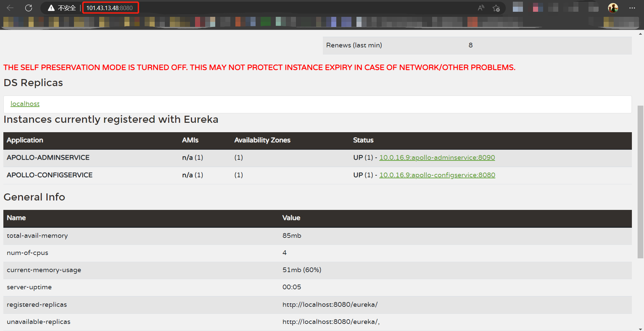Viewport: 644px width, 331px height.
Task: Click the red self preservation warning text
Action: 259,68
